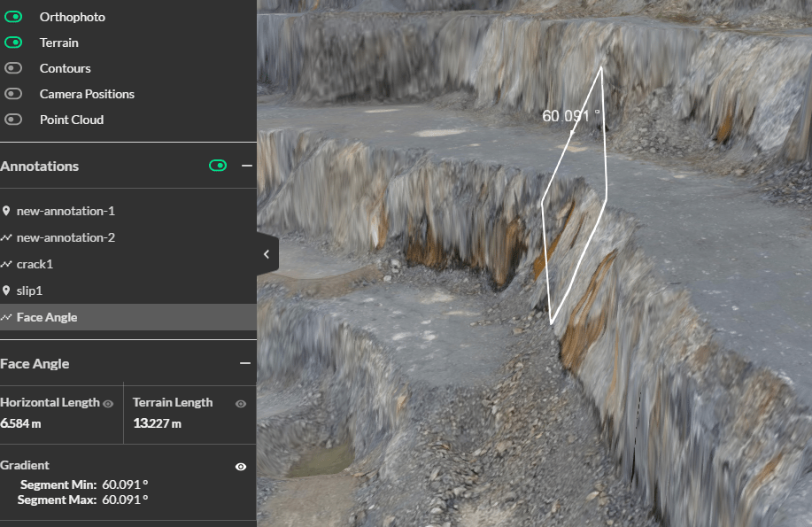812x527 pixels.
Task: Toggle the Gradient visibility eye icon
Action: pos(240,466)
